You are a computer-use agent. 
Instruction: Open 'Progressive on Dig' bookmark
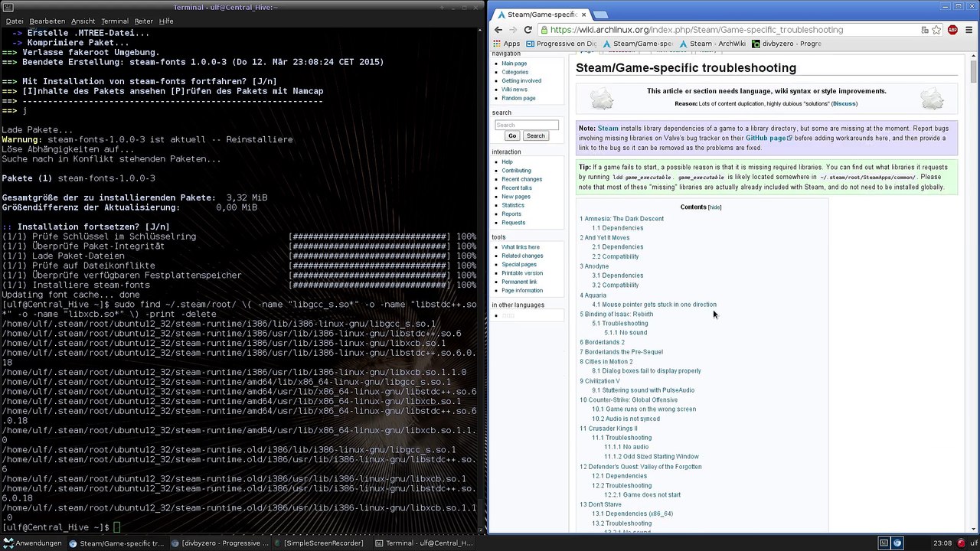tap(561, 44)
